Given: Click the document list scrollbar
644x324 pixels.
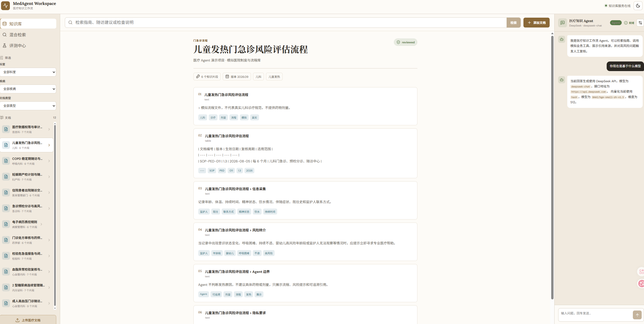Looking at the screenshot, I should (55, 215).
